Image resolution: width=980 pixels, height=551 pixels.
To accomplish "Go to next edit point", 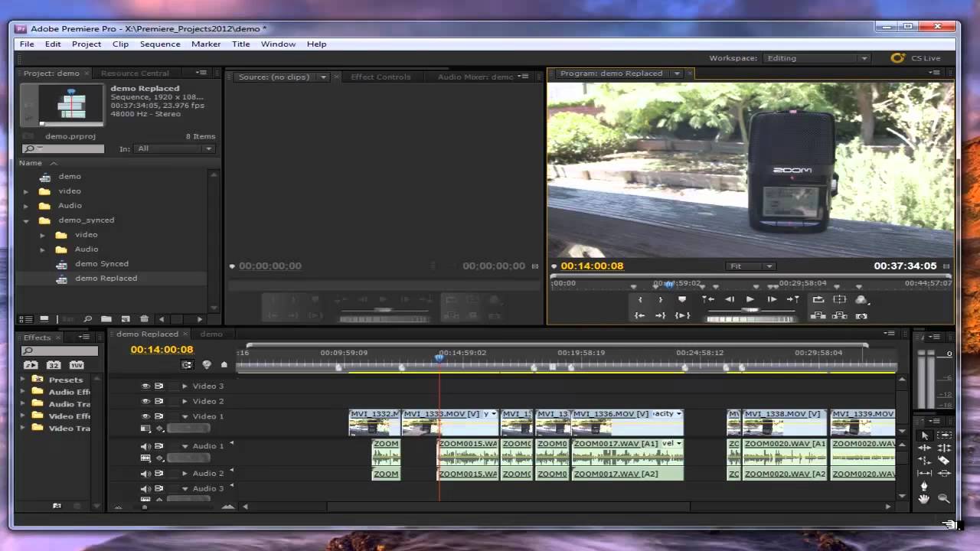I will 792,300.
